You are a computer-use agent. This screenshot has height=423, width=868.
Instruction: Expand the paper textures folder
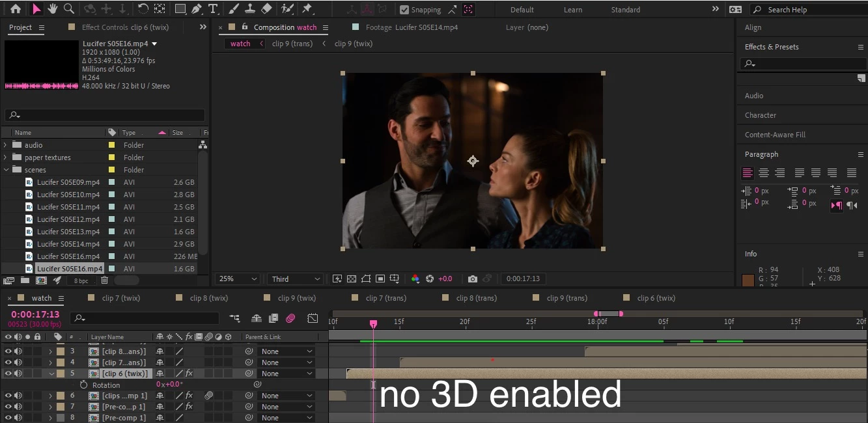click(6, 157)
